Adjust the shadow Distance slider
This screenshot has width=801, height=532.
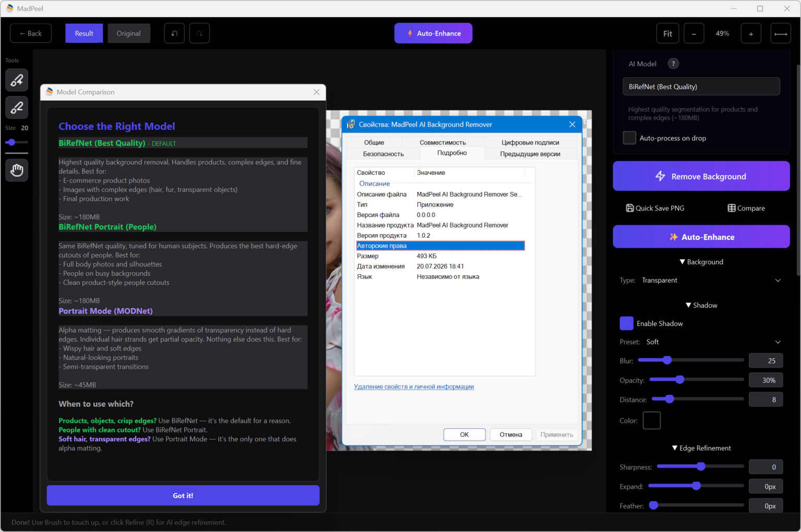(698, 399)
